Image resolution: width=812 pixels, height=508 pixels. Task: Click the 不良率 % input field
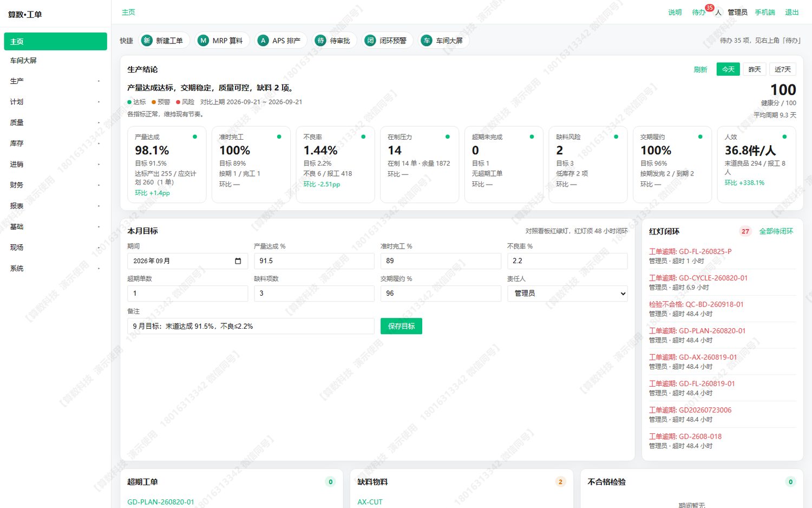(x=567, y=261)
